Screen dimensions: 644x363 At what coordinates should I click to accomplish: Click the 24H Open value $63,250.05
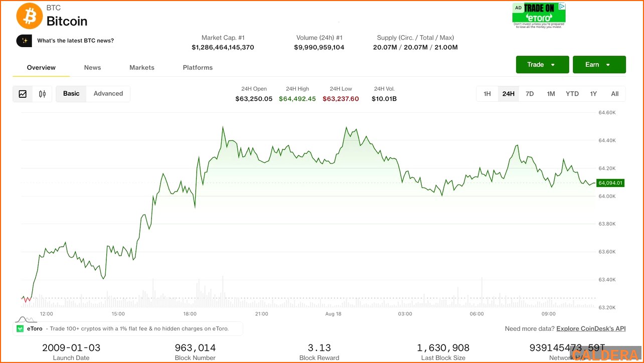(254, 99)
